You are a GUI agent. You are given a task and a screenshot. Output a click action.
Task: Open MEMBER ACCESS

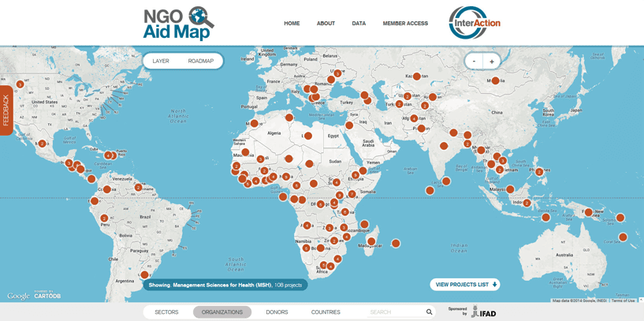(x=405, y=24)
